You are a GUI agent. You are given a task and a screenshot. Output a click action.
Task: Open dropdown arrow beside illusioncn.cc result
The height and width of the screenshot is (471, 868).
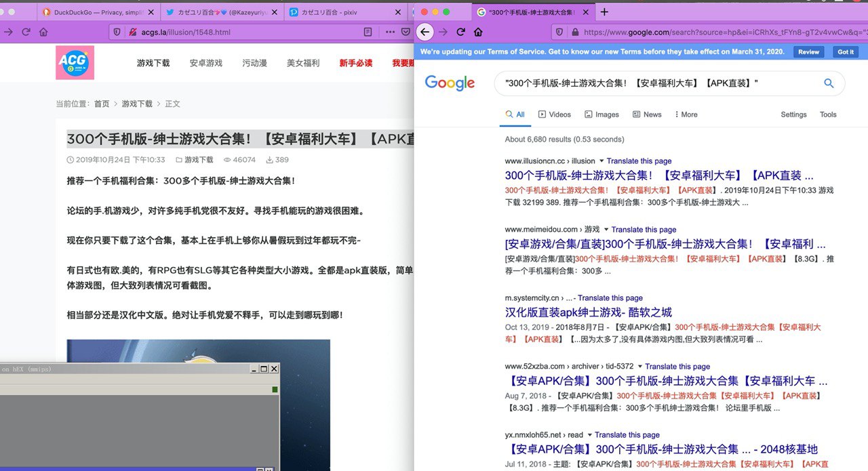pos(601,161)
